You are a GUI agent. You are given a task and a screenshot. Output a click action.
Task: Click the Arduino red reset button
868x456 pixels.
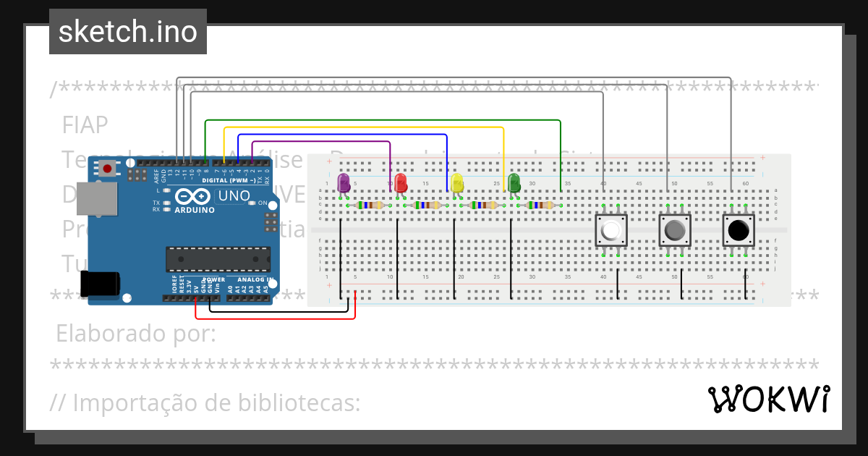tap(107, 169)
